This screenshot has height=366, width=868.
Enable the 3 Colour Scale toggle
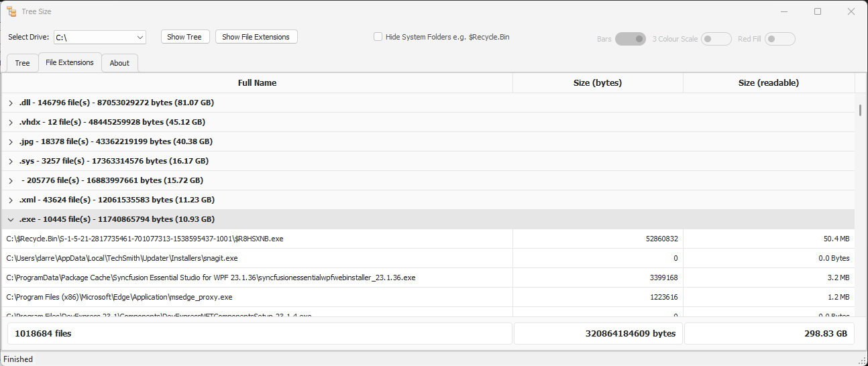[716, 39]
